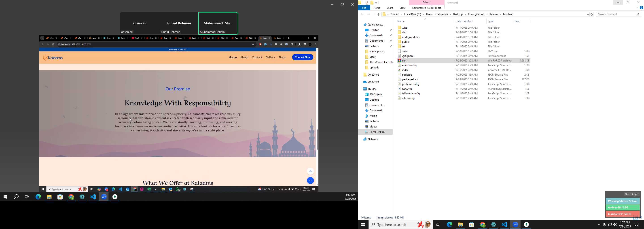Image resolution: width=644 pixels, height=229 pixels.
Task: Switch to the Share ribbon tab
Action: coord(390,8)
